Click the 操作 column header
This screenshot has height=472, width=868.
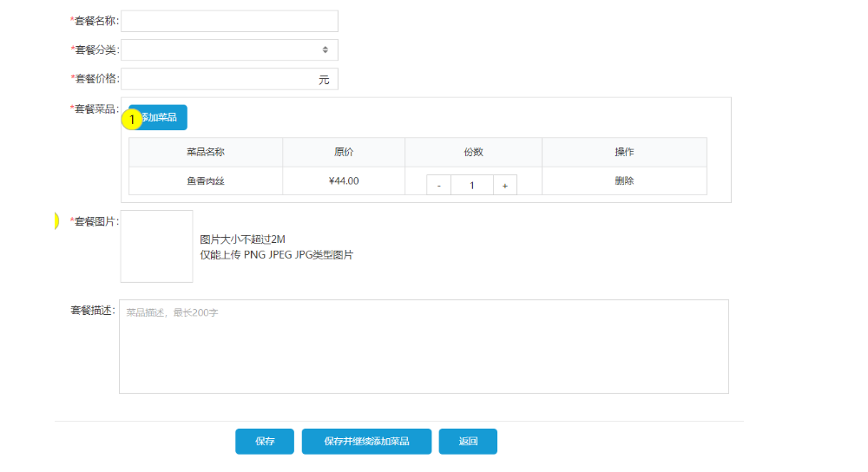624,152
